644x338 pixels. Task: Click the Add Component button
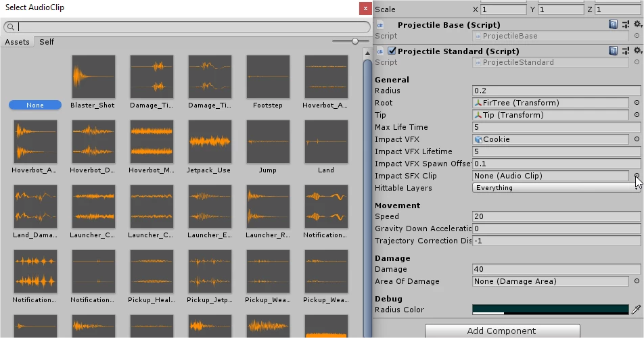tap(503, 331)
